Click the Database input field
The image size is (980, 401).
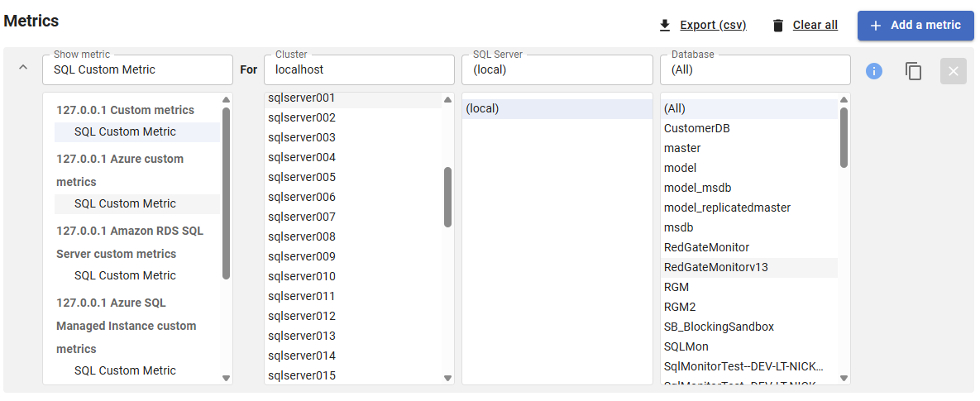pyautogui.click(x=754, y=69)
